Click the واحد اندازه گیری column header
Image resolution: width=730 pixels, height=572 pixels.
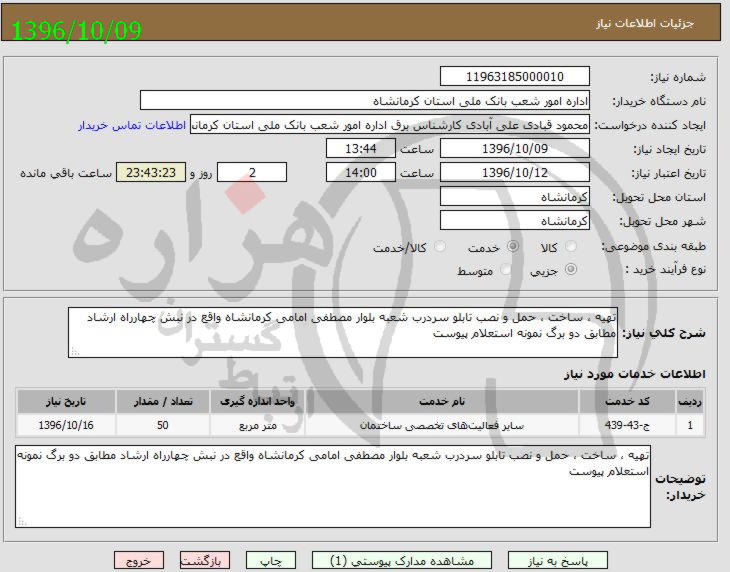pos(257,402)
